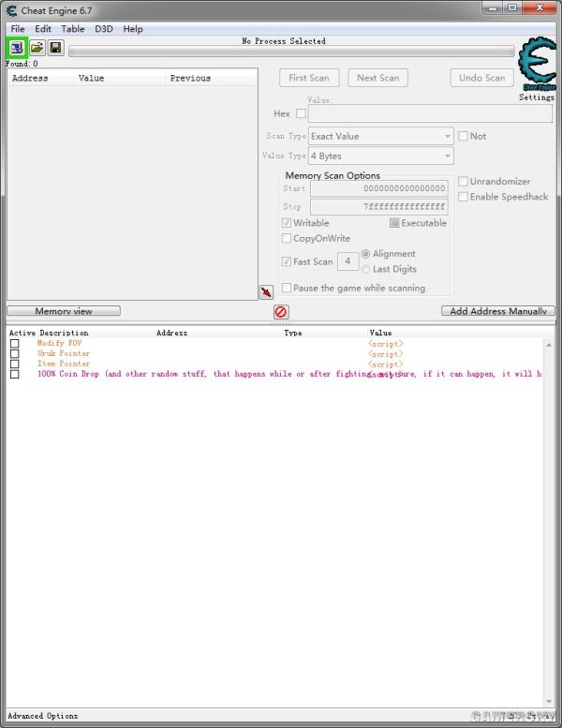Screen dimensions: 562x728
Task: Click address list scrollbar down arrow
Action: (x=549, y=701)
